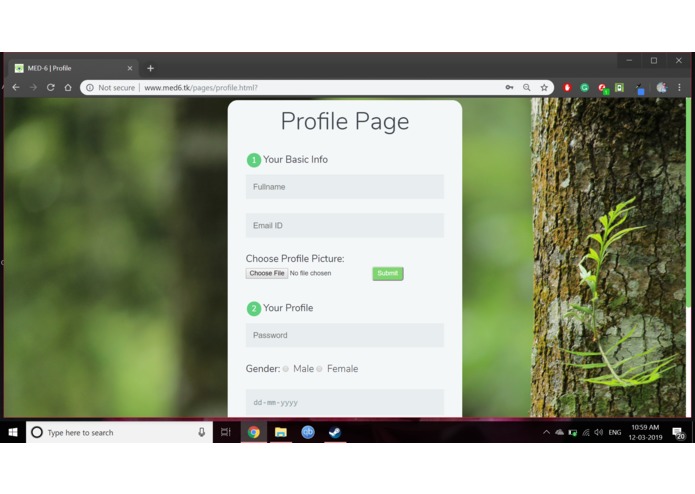Open the notification action center
The width and height of the screenshot is (695, 494).
pos(678,433)
